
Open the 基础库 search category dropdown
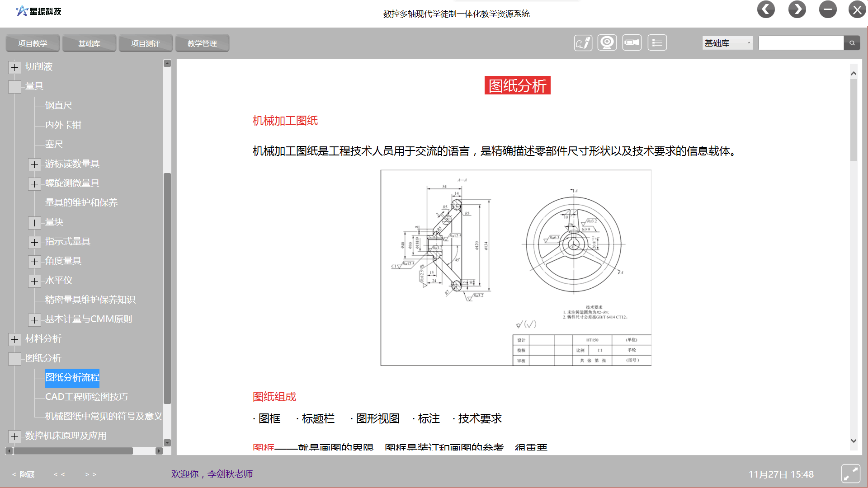(727, 43)
